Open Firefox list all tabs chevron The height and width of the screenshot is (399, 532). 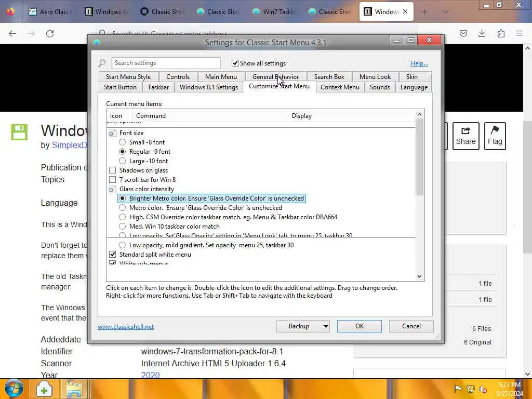[x=446, y=11]
